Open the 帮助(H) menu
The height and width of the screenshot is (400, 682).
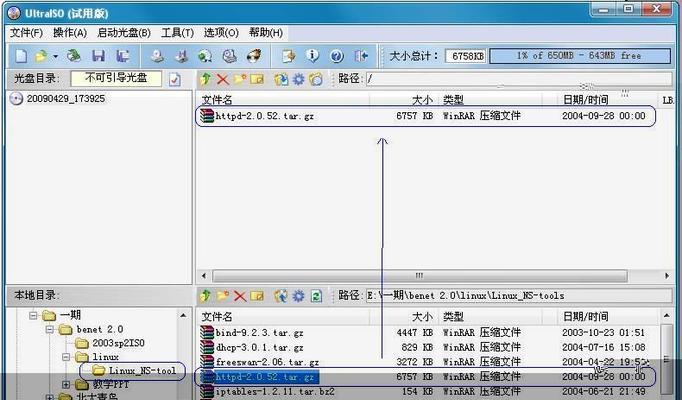266,33
